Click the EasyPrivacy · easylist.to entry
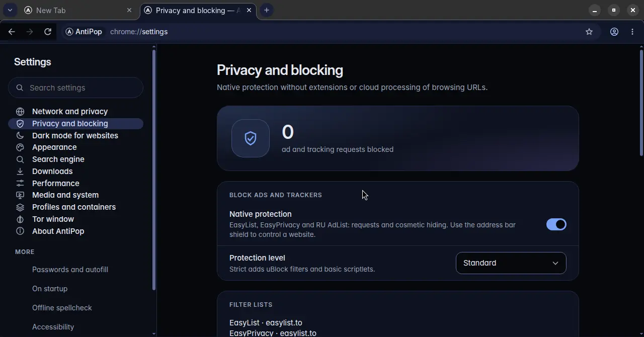Screen dimensions: 644x337 pos(273,333)
